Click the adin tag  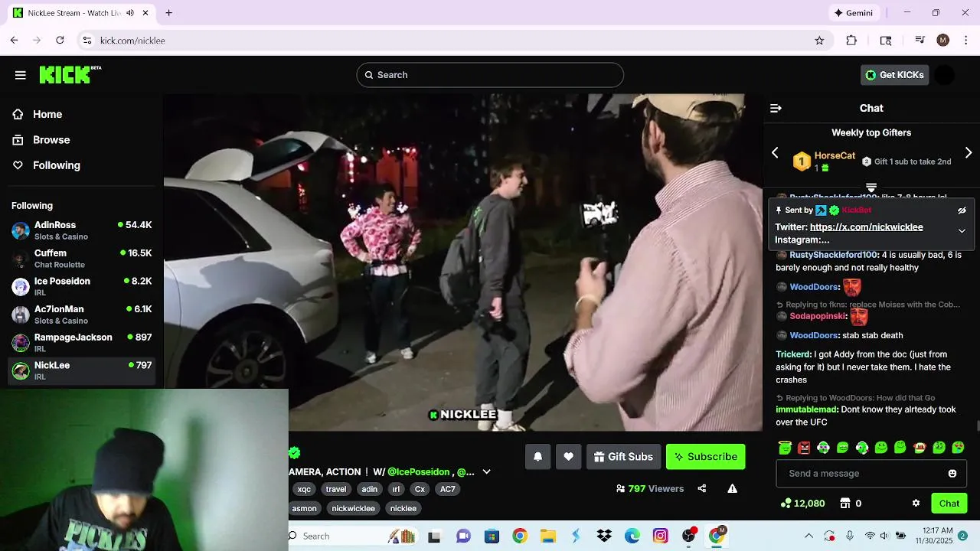coord(370,489)
